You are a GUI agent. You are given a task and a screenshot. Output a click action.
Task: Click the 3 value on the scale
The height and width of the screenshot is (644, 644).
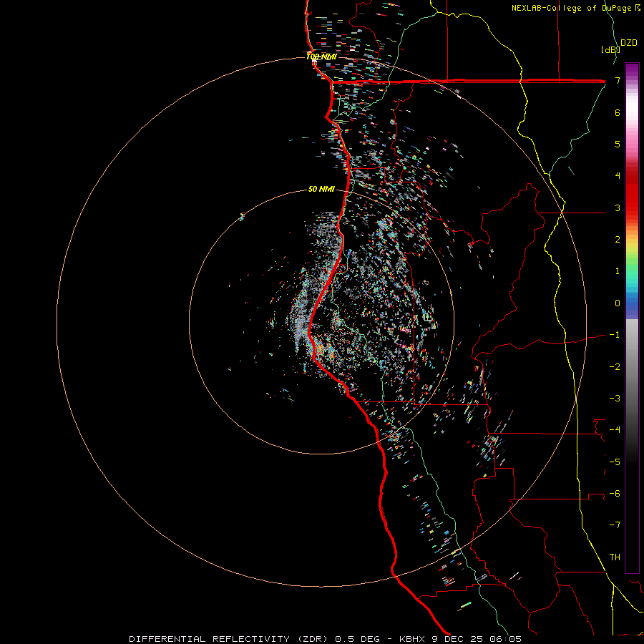(x=618, y=208)
